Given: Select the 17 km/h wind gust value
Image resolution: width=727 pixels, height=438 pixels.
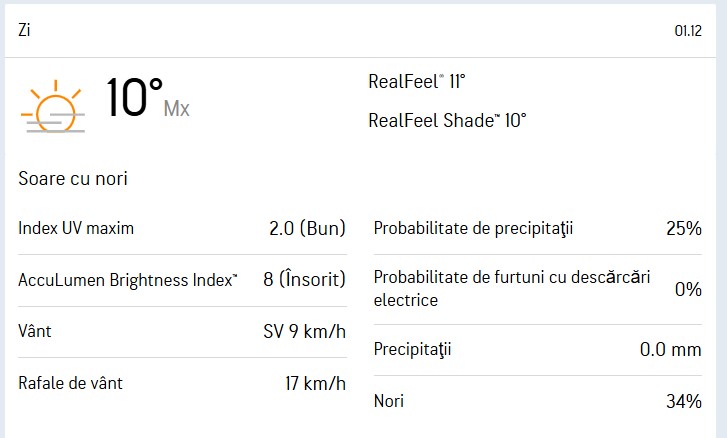Looking at the screenshot, I should 315,382.
